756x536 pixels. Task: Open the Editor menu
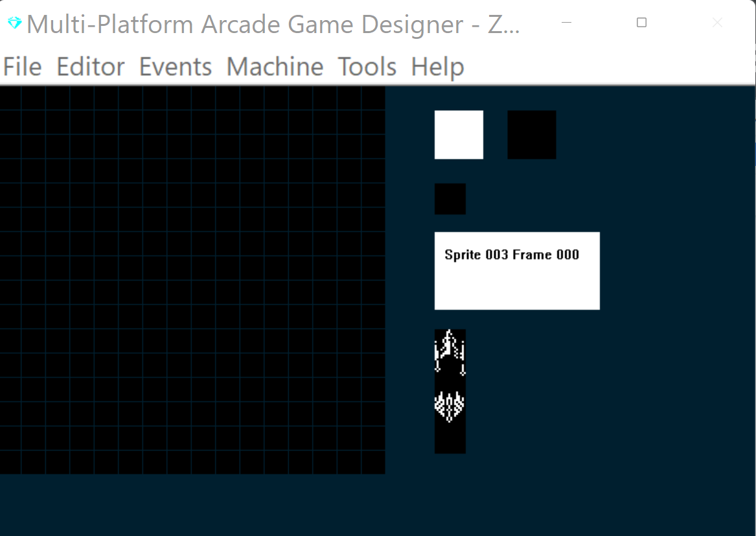91,66
